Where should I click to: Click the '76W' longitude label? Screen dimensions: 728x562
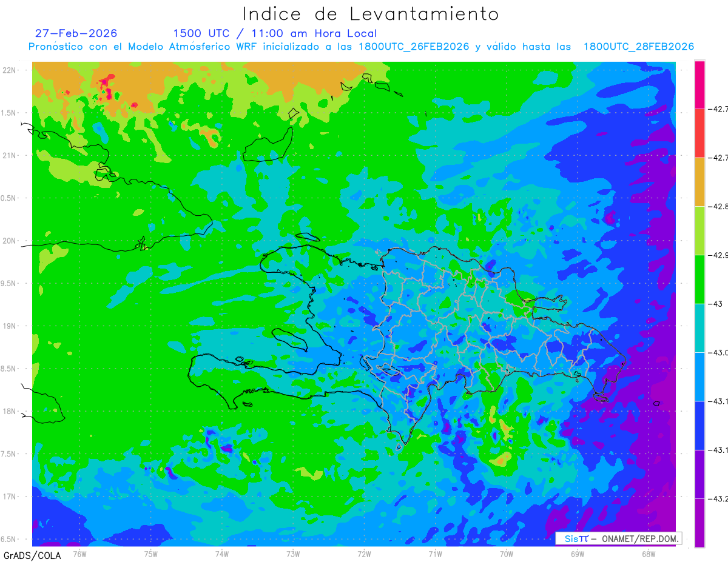point(79,554)
